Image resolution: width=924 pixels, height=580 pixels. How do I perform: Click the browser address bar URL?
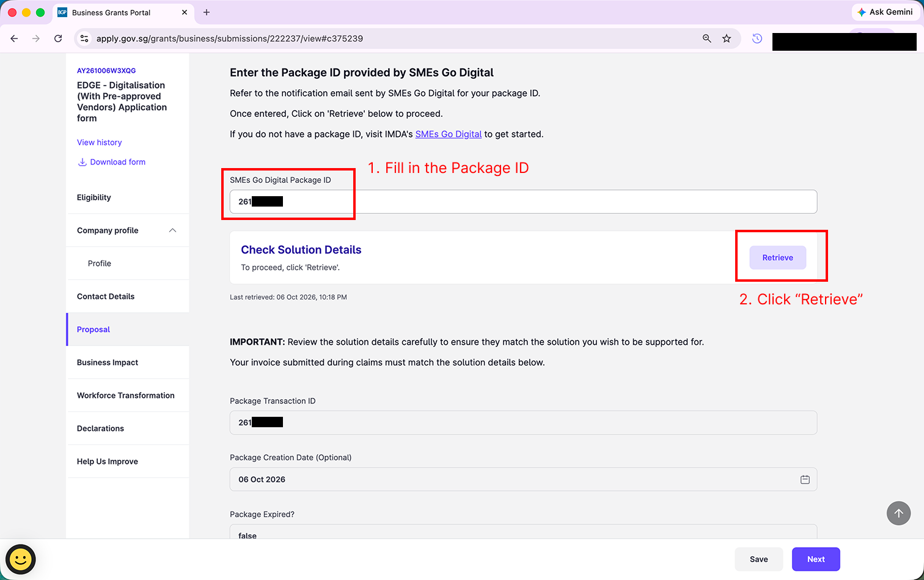click(x=230, y=39)
